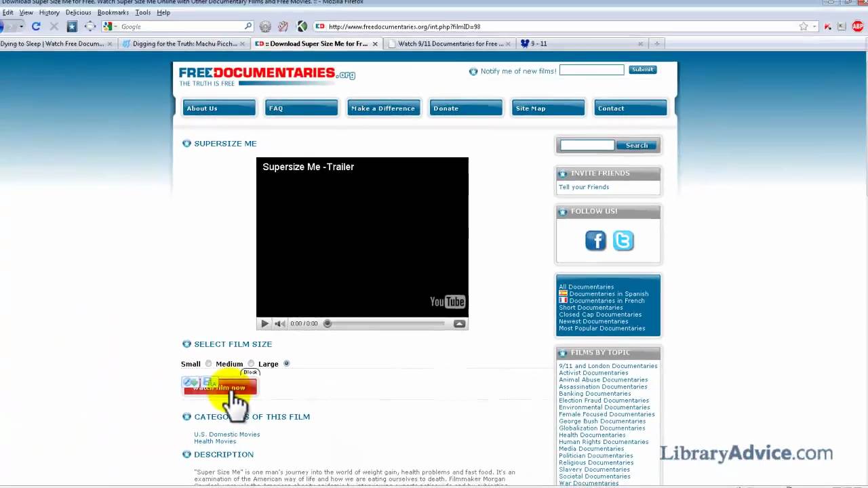Stop loading with the X toolbar icon
The image size is (868, 488).
[x=54, y=26]
